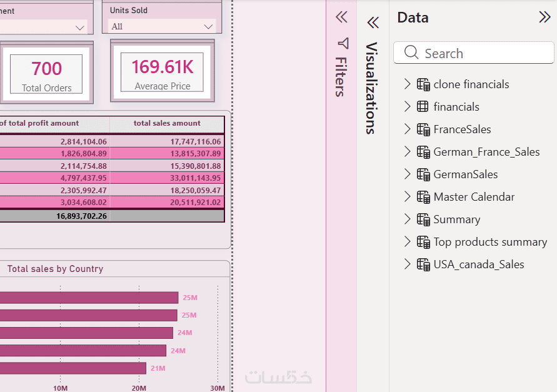Open the Visualizations vertical tab

[x=371, y=88]
